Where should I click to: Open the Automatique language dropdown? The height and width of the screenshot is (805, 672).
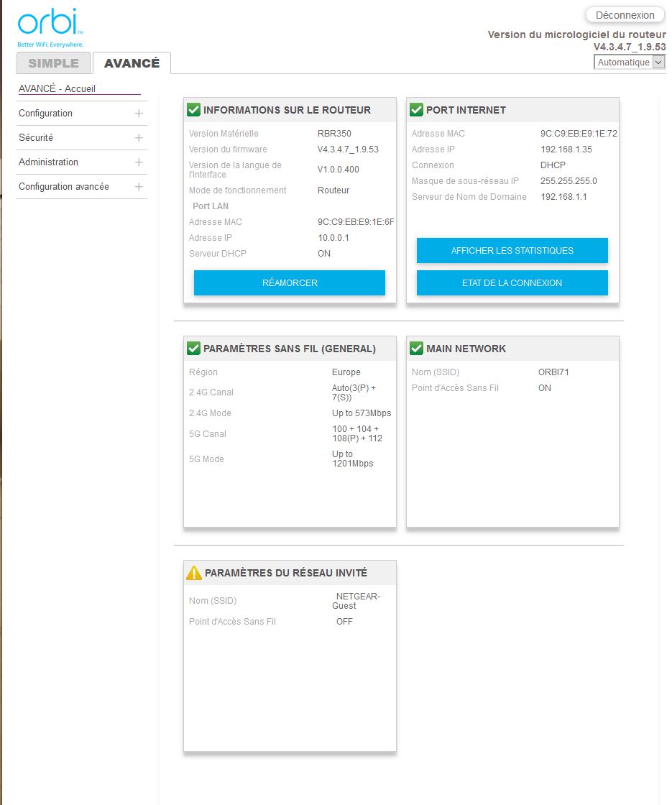(630, 63)
